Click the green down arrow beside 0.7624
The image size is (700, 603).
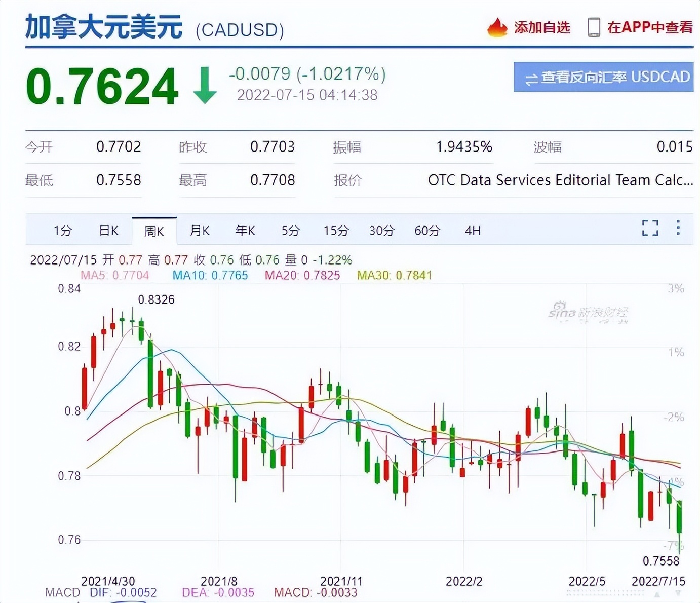point(205,85)
